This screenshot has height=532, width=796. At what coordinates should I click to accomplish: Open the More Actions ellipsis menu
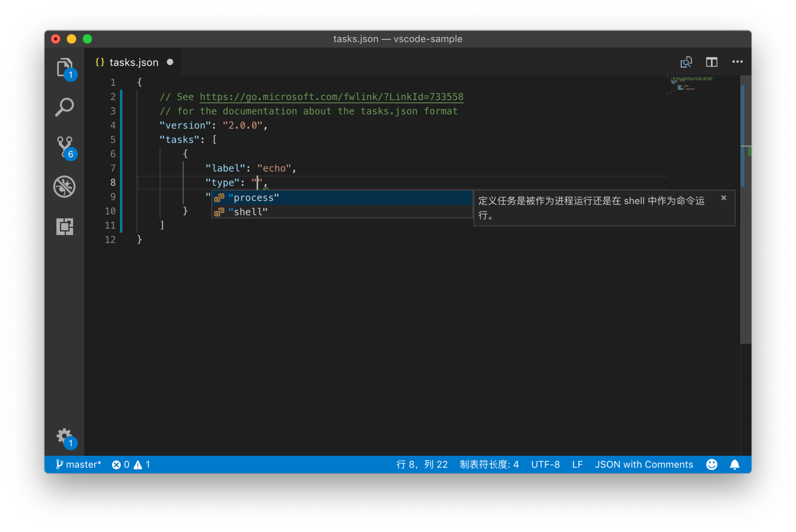737,62
